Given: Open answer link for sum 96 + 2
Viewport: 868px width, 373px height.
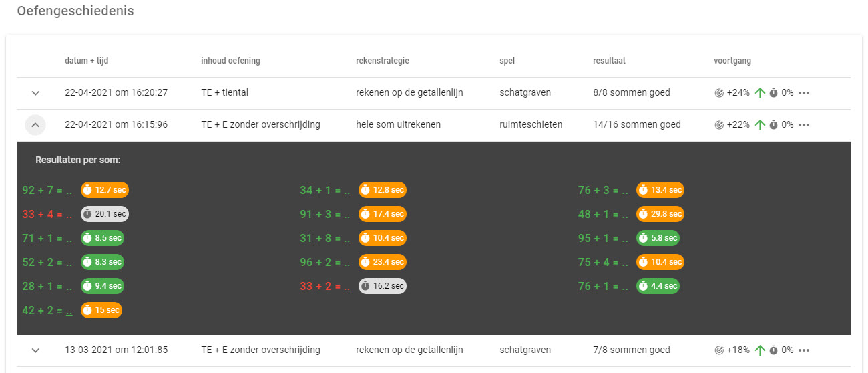Looking at the screenshot, I should tap(347, 263).
